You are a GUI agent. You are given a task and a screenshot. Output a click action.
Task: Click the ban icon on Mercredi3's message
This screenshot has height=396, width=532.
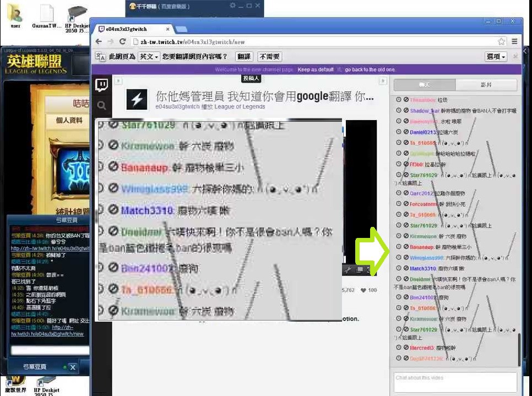tap(406, 348)
